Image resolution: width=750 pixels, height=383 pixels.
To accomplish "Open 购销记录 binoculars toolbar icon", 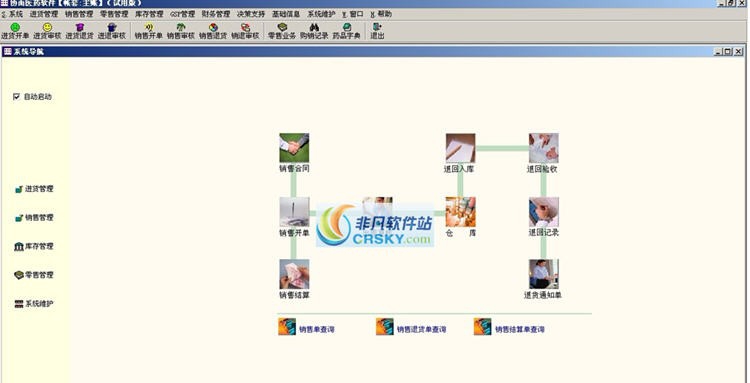I will pyautogui.click(x=314, y=31).
